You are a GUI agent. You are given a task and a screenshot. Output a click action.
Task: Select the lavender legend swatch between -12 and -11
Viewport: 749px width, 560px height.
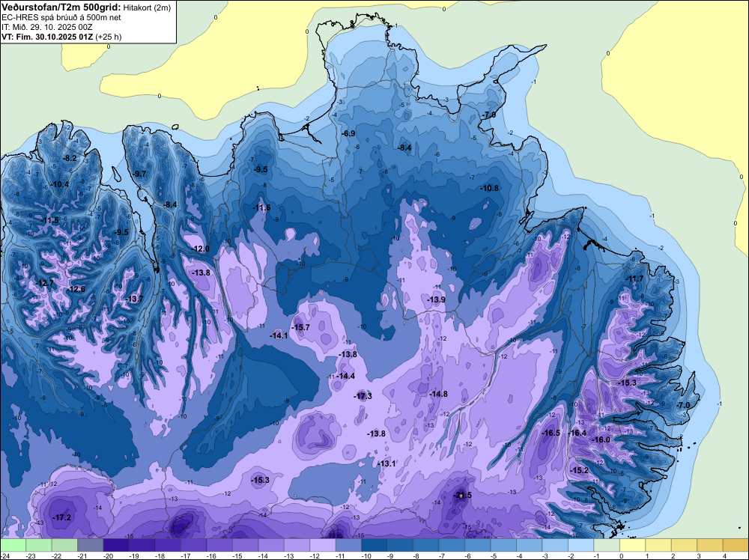(322, 545)
